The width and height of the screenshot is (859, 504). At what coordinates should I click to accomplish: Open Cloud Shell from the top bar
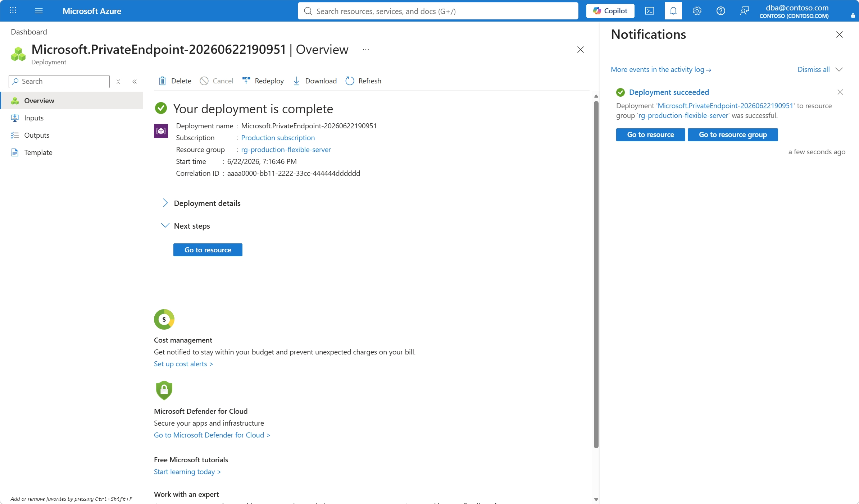649,11
